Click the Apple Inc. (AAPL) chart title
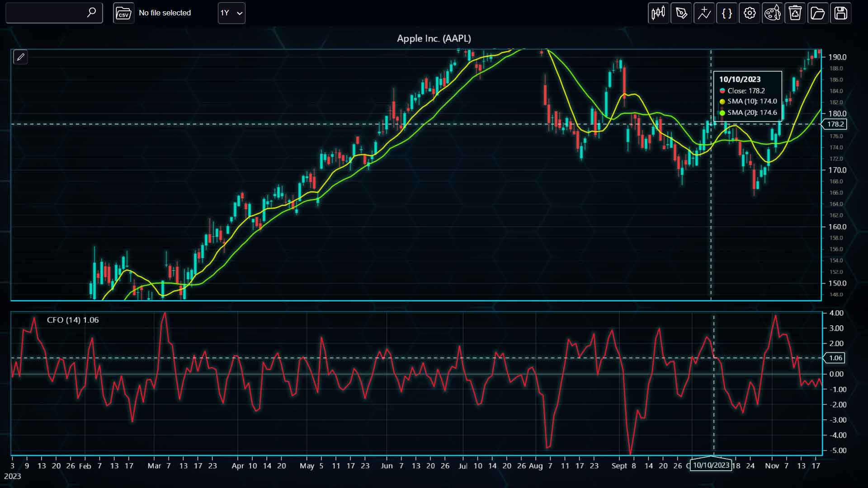This screenshot has width=868, height=488. pos(434,38)
